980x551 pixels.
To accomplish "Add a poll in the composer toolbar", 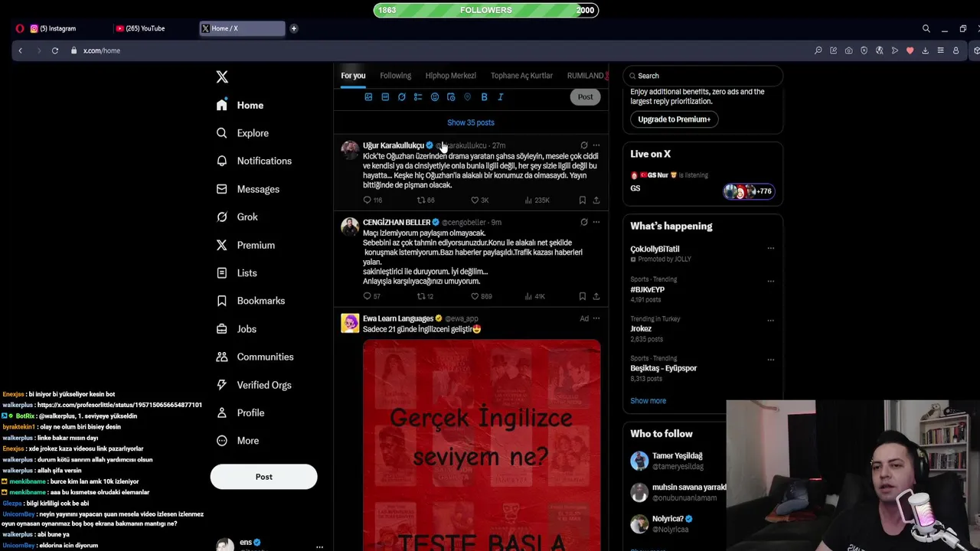I will tap(418, 97).
